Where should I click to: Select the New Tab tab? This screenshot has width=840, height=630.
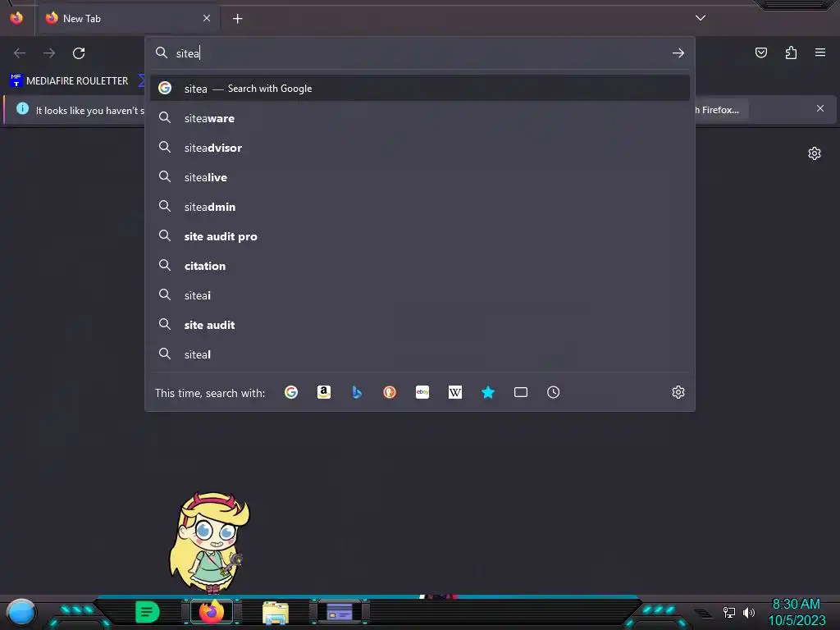click(129, 19)
